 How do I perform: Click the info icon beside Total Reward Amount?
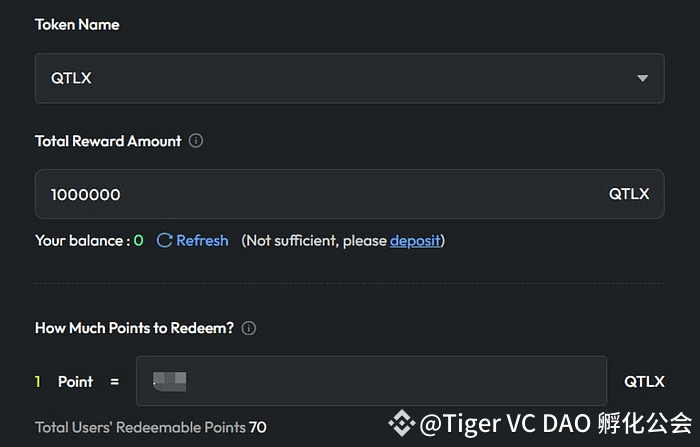196,141
